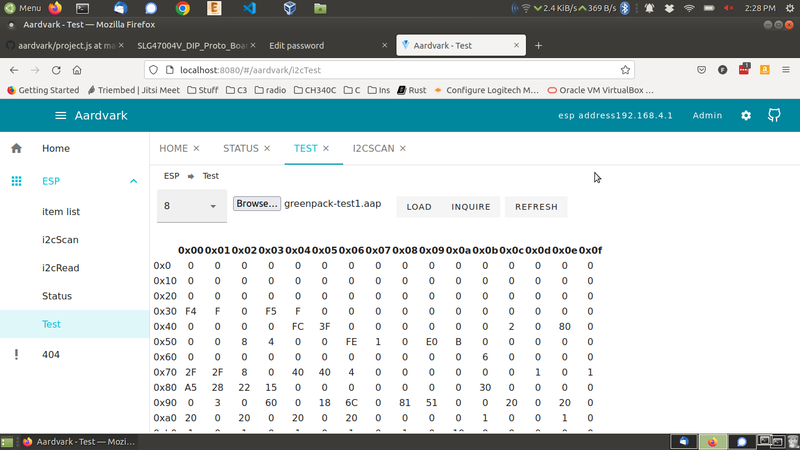Close the STATUS app tab

coord(267,148)
